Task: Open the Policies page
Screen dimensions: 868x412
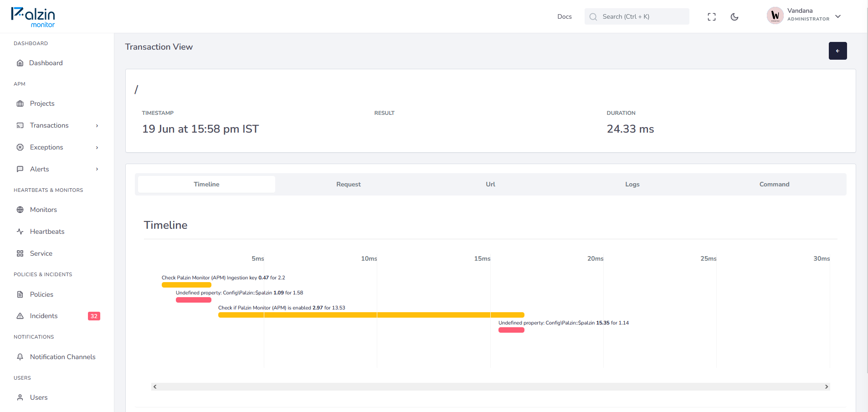Action: point(41,294)
